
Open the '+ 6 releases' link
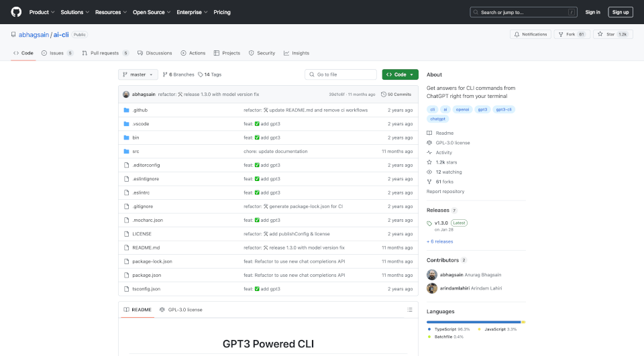[439, 241]
